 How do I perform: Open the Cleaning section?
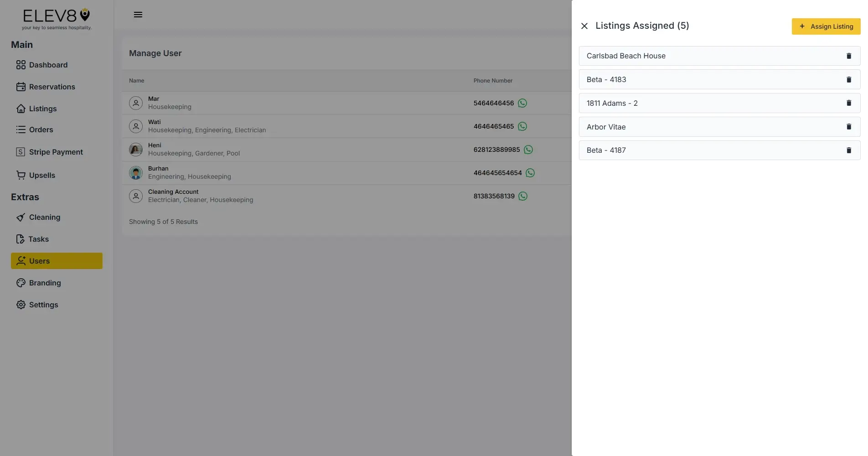pos(44,217)
